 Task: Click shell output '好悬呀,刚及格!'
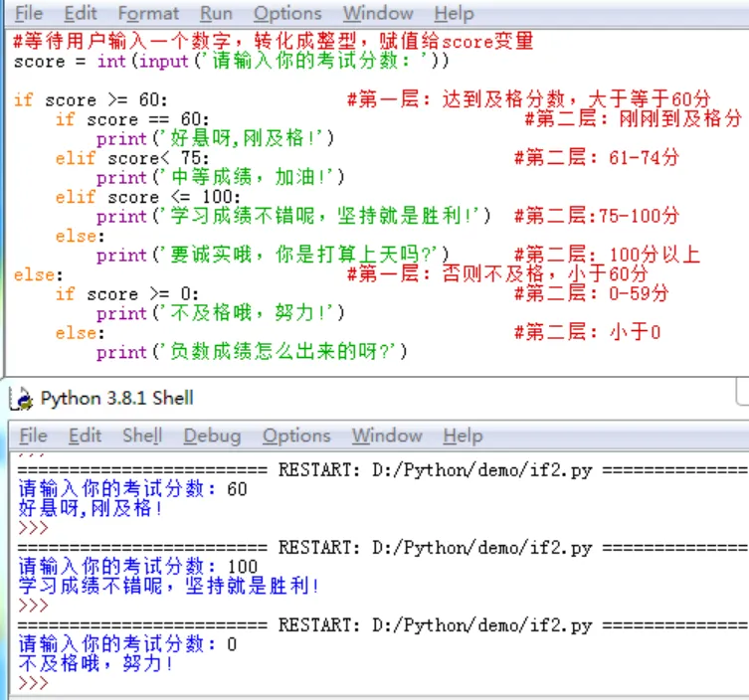click(x=91, y=508)
